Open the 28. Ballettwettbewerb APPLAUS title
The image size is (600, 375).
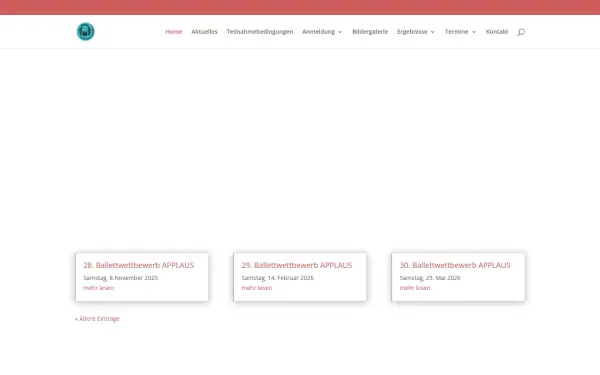pos(139,265)
